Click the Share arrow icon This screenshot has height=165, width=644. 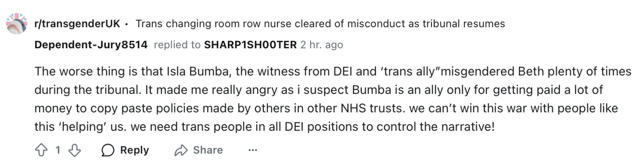[x=182, y=150]
